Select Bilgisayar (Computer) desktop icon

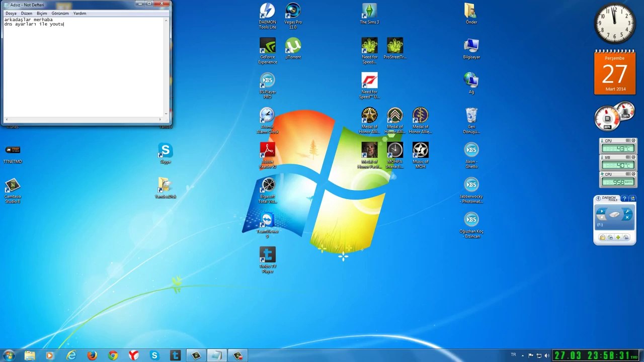[471, 48]
